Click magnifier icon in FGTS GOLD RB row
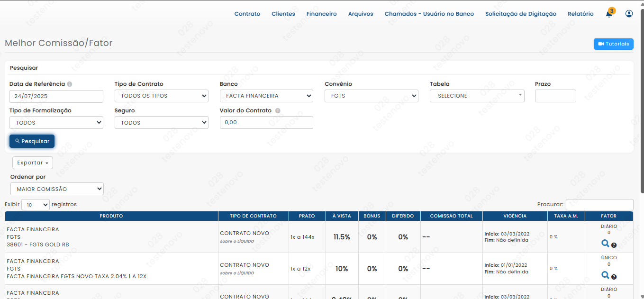 605,244
